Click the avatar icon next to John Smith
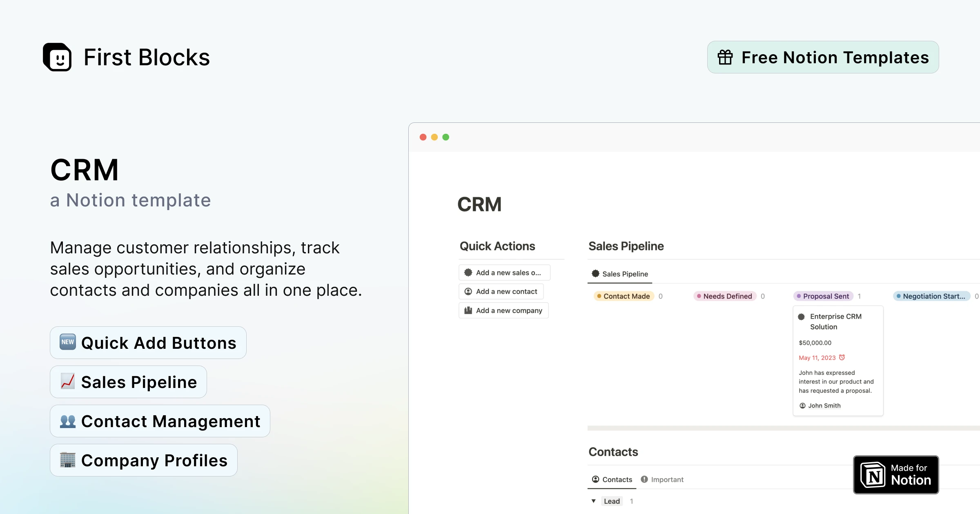This screenshot has width=980, height=514. pyautogui.click(x=802, y=405)
